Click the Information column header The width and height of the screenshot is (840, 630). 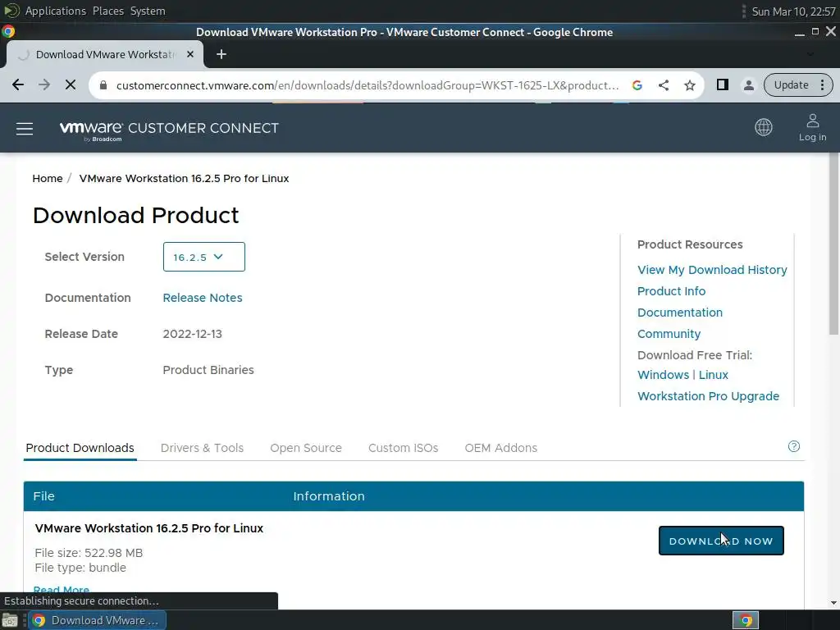pyautogui.click(x=329, y=496)
